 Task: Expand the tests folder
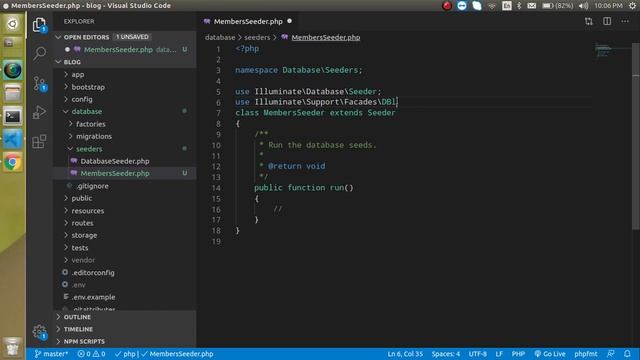tap(80, 248)
